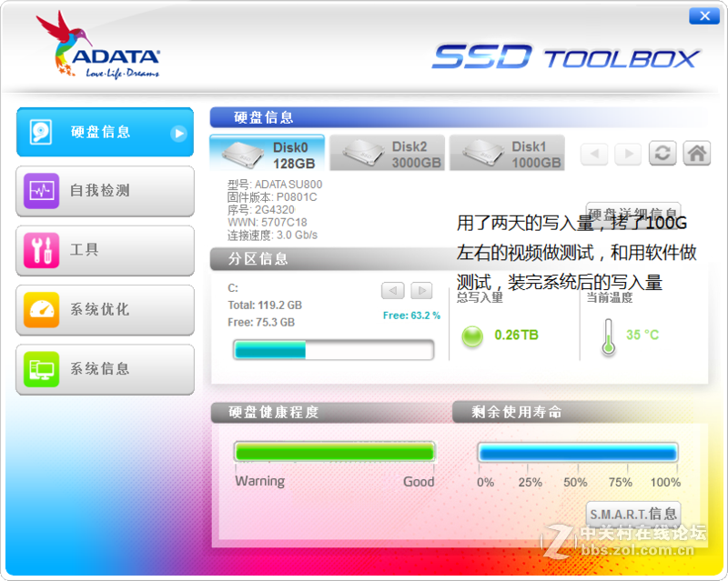Screen dimensions: 728x581
Task: Click the WWN: 5707C18 line
Action: pos(267,222)
